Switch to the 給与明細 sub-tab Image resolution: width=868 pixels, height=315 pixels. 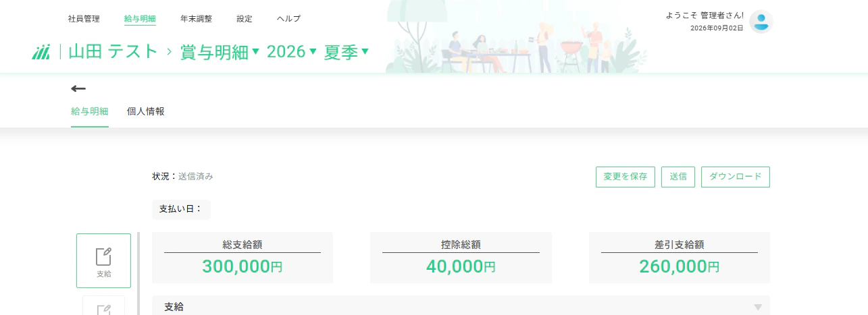click(90, 111)
